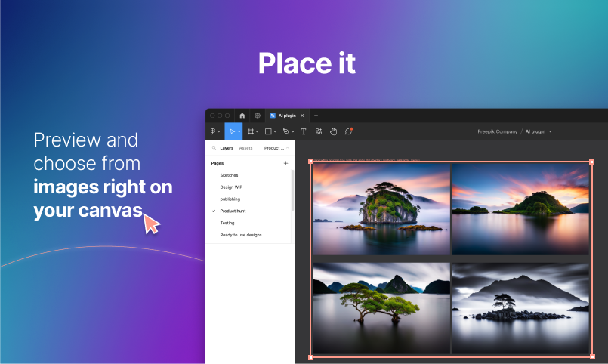Expand the Pen tool options arrow
Image resolution: width=608 pixels, height=364 pixels.
tap(293, 132)
